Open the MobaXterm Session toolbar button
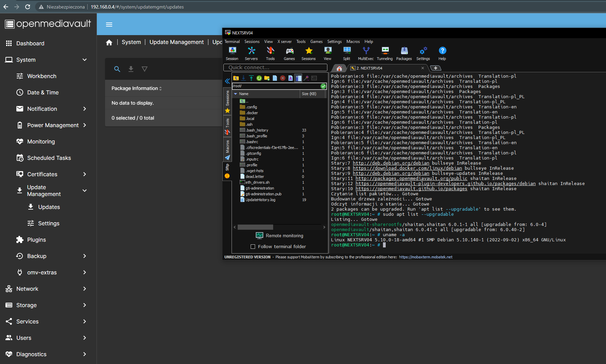Screen dimensions: 606x364 232,53
